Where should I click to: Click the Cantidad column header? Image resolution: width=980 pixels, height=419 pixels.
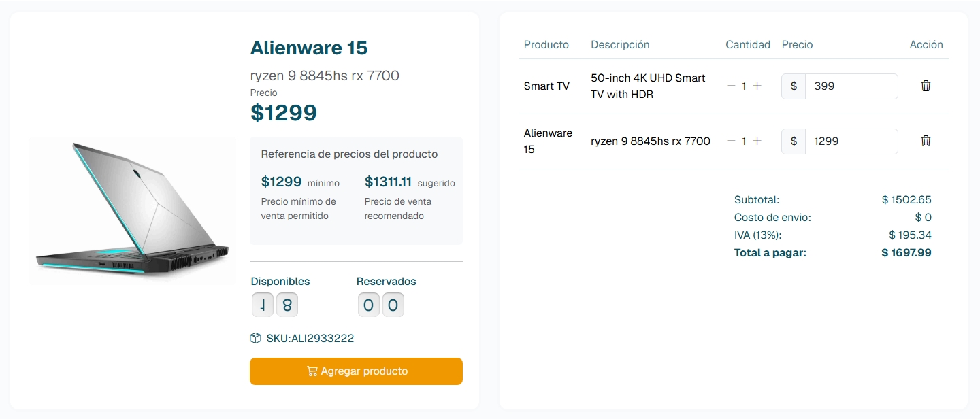[x=747, y=44]
